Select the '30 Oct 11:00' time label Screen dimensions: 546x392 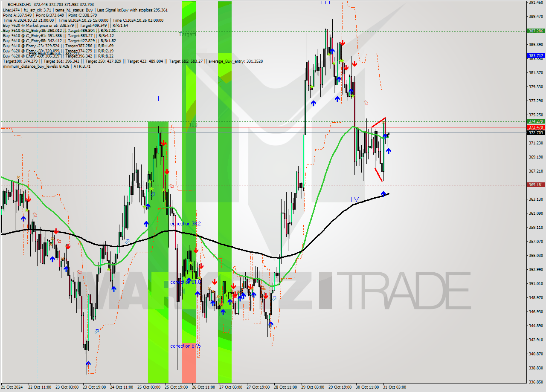coord(366,387)
